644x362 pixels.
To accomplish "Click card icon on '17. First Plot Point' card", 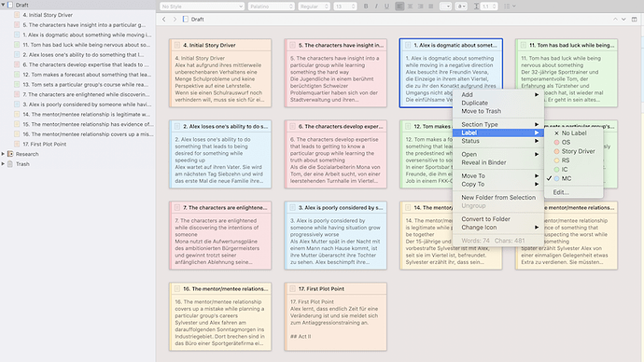I will [292, 289].
